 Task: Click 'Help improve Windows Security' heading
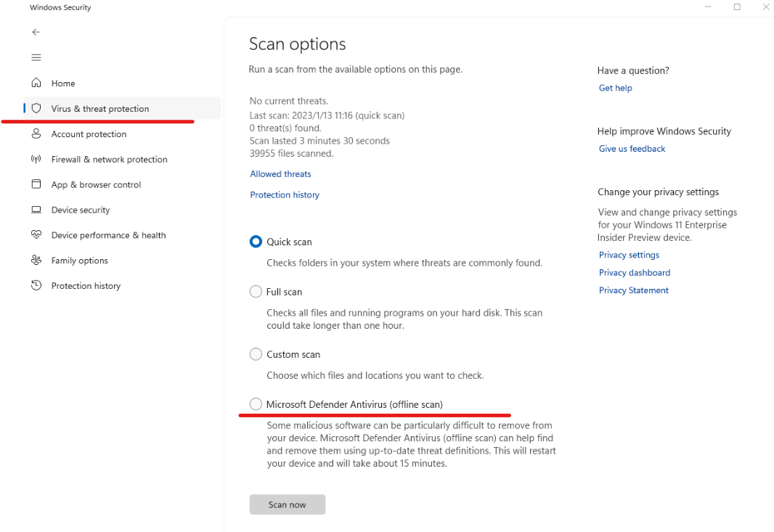[x=664, y=131]
